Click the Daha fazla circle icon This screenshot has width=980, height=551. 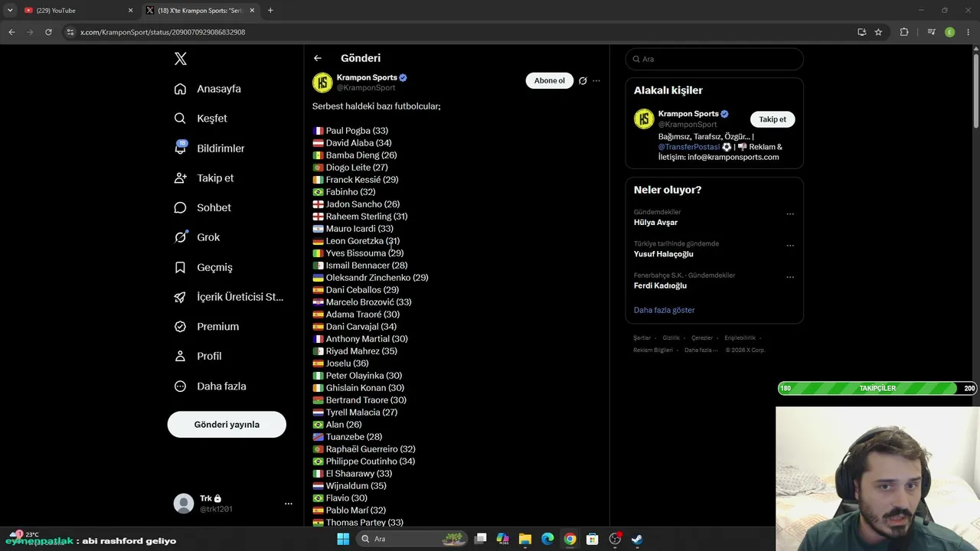click(181, 386)
